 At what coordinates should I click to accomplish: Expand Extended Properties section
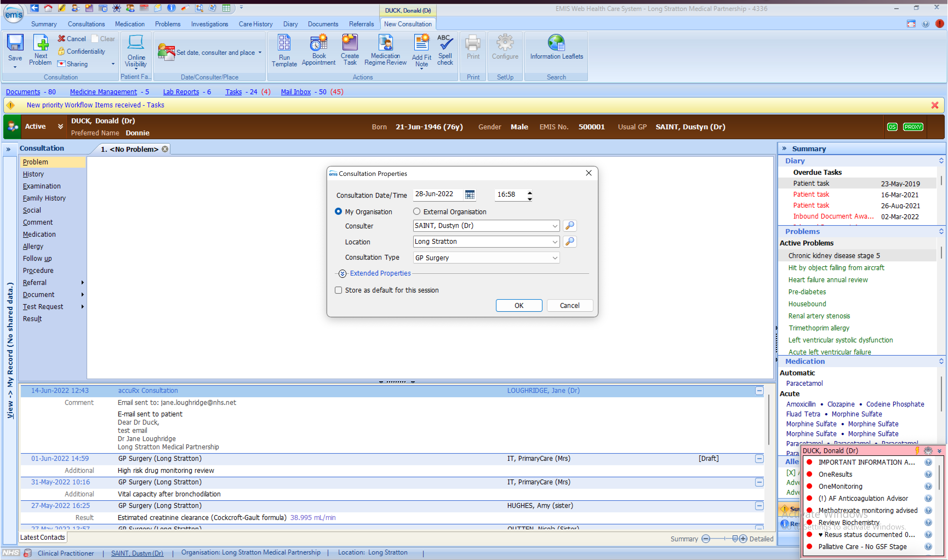(x=342, y=274)
